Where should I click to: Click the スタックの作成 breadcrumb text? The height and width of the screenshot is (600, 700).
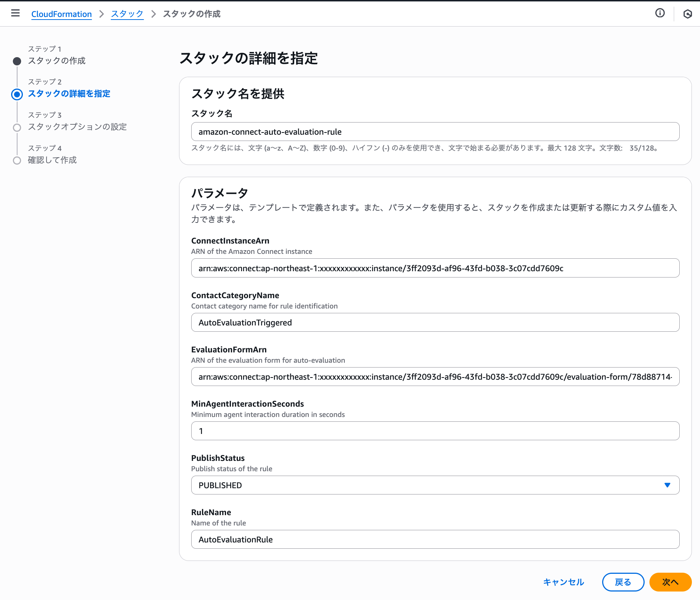click(x=192, y=14)
